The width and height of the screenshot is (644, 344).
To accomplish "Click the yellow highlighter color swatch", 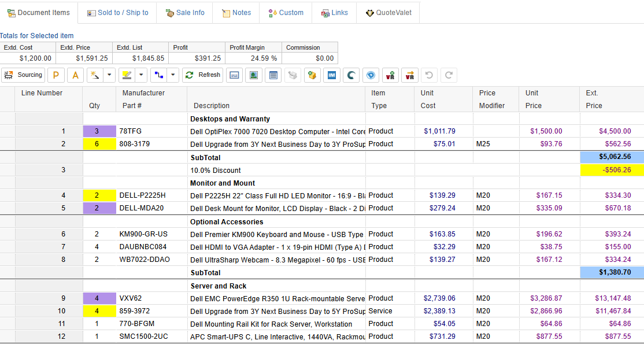I will (x=128, y=75).
